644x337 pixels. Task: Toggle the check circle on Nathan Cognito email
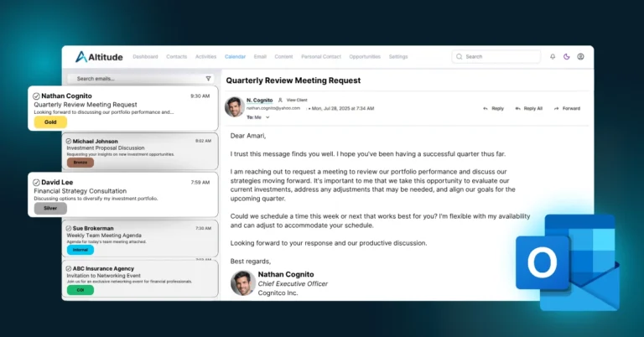[36, 96]
